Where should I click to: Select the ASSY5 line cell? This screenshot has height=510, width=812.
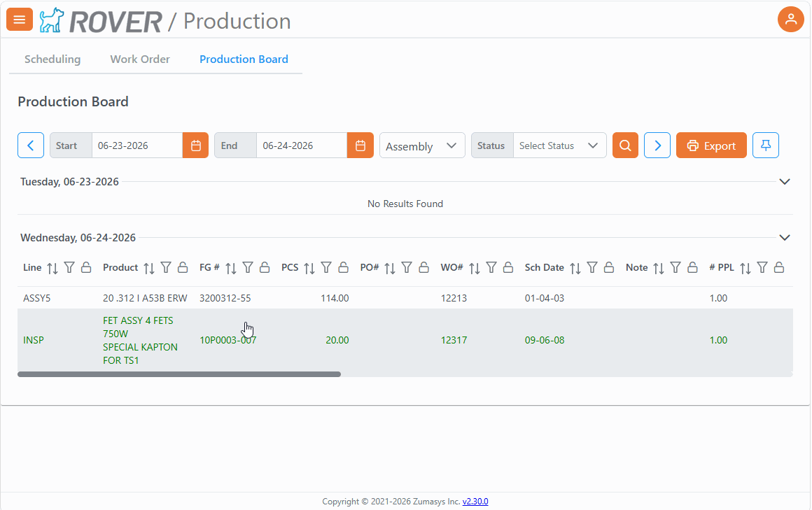[x=37, y=298]
